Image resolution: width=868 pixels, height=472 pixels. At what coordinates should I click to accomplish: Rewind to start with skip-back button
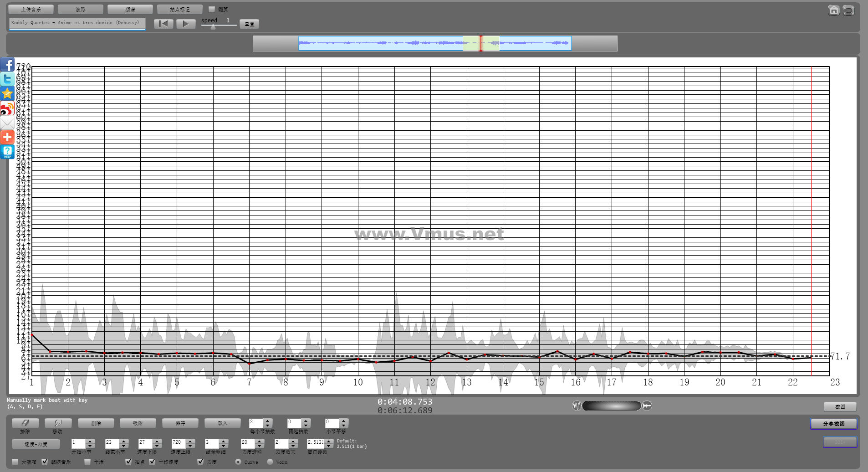163,24
